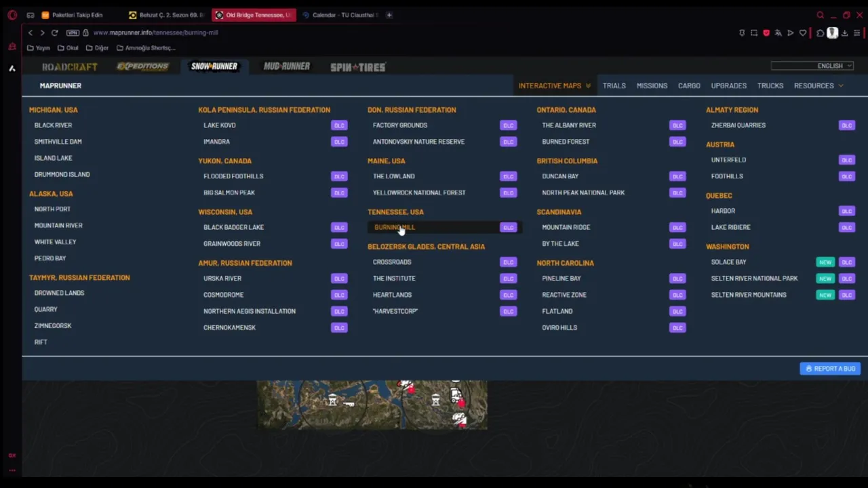The height and width of the screenshot is (488, 868).
Task: Open the Yellowrock National Forest link
Action: [x=419, y=193]
